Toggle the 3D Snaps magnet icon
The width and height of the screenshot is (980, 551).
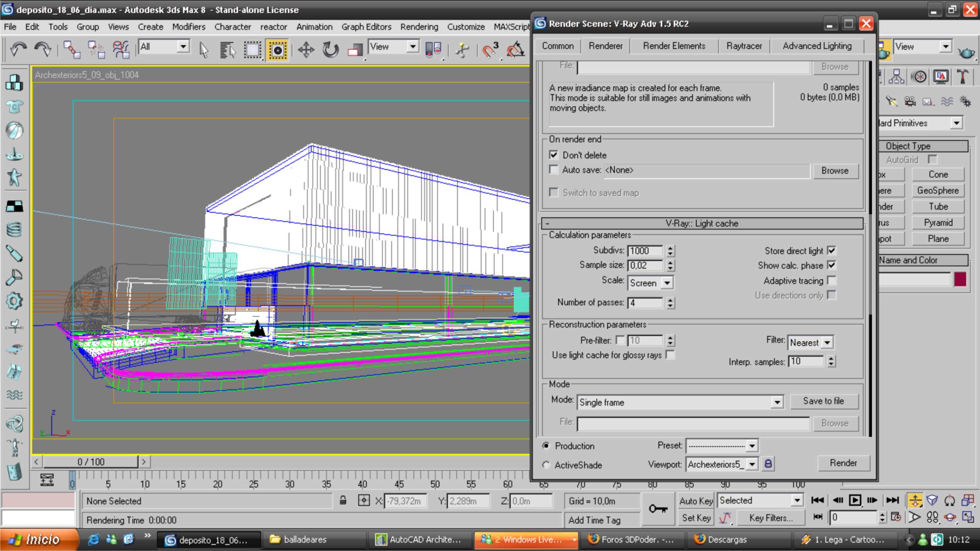point(490,50)
